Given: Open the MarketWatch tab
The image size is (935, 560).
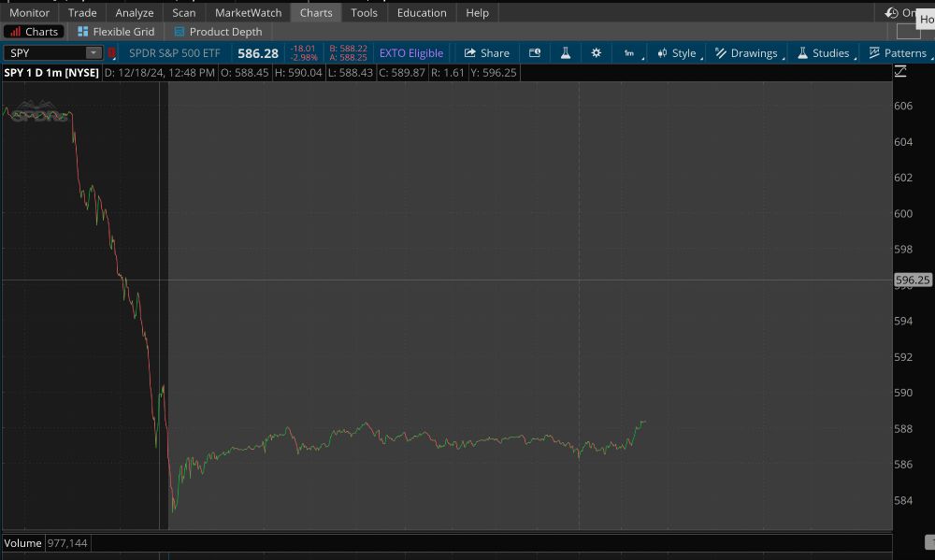Looking at the screenshot, I should tap(248, 12).
